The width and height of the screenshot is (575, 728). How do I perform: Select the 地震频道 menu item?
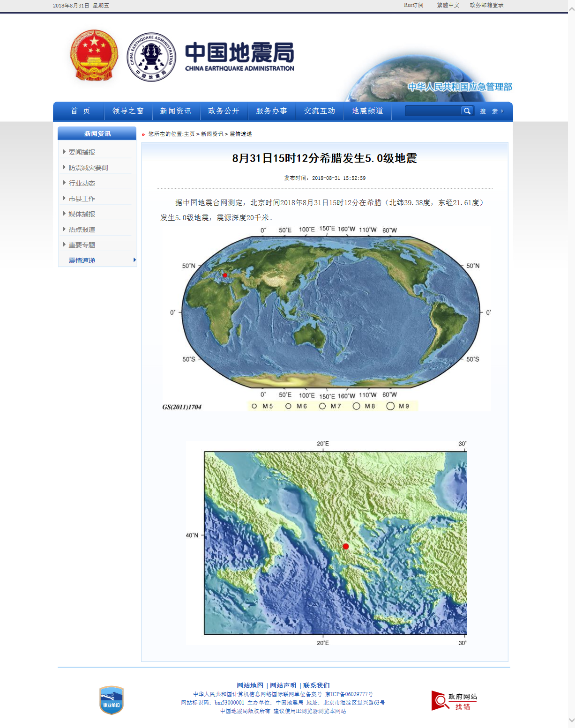tap(367, 111)
